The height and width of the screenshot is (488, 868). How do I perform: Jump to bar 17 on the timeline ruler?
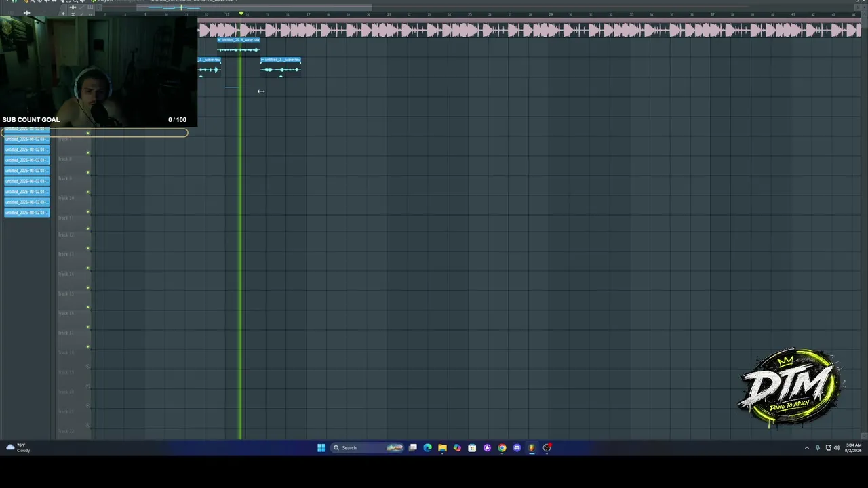tap(308, 14)
